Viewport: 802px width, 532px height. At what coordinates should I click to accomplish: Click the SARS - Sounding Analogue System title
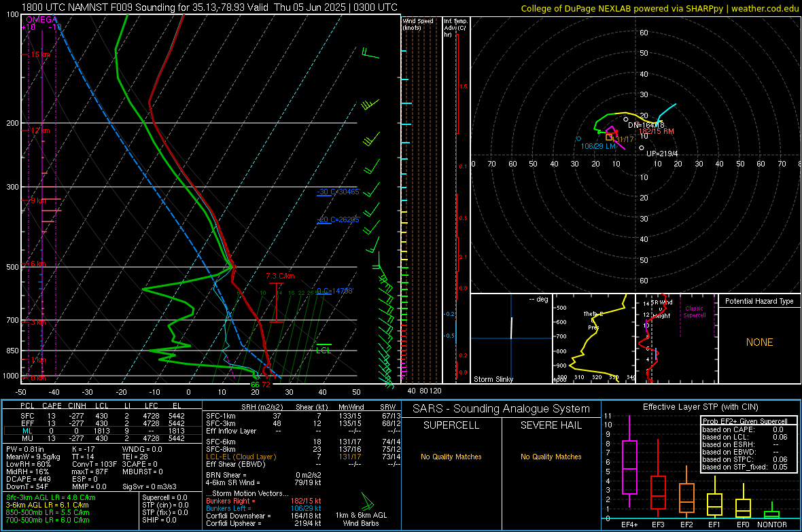501,409
